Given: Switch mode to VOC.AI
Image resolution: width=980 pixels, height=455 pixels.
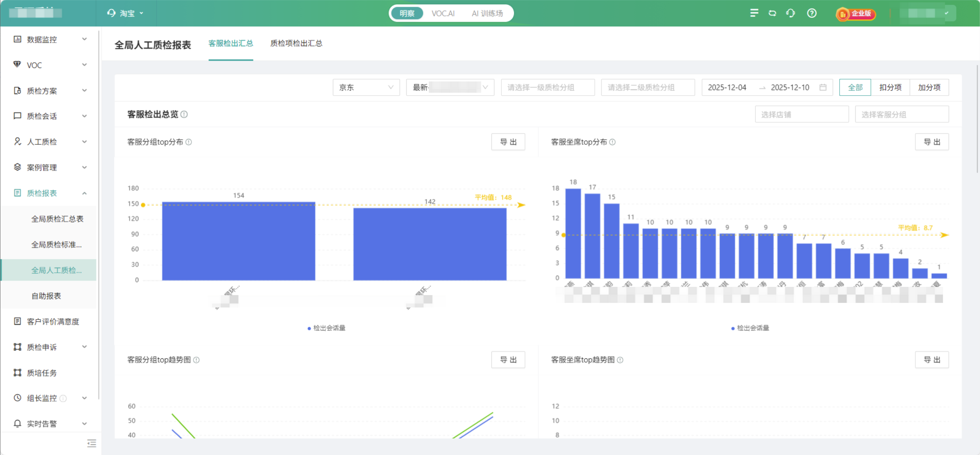Looking at the screenshot, I should (443, 13).
